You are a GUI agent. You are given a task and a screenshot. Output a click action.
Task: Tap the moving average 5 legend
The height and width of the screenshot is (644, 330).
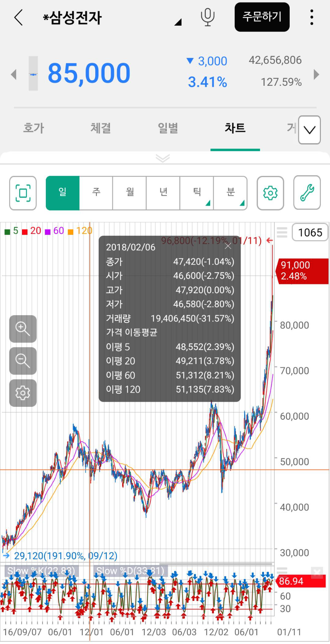[x=11, y=231]
